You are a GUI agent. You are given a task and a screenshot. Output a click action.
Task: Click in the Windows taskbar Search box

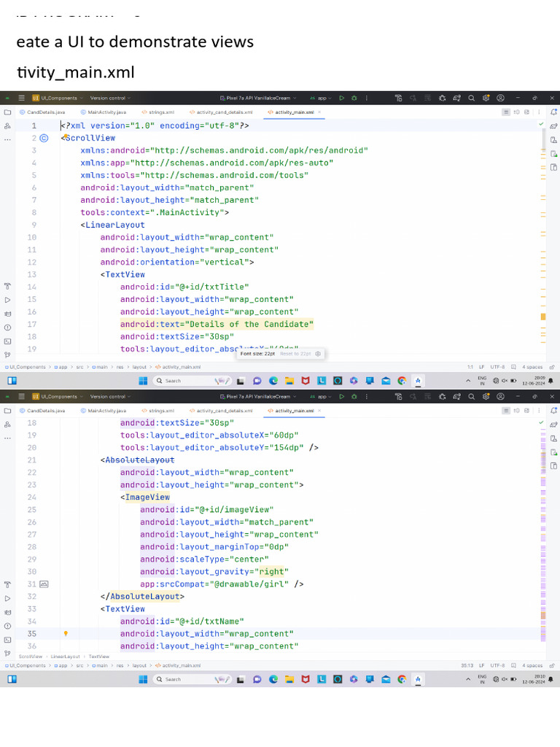(182, 381)
